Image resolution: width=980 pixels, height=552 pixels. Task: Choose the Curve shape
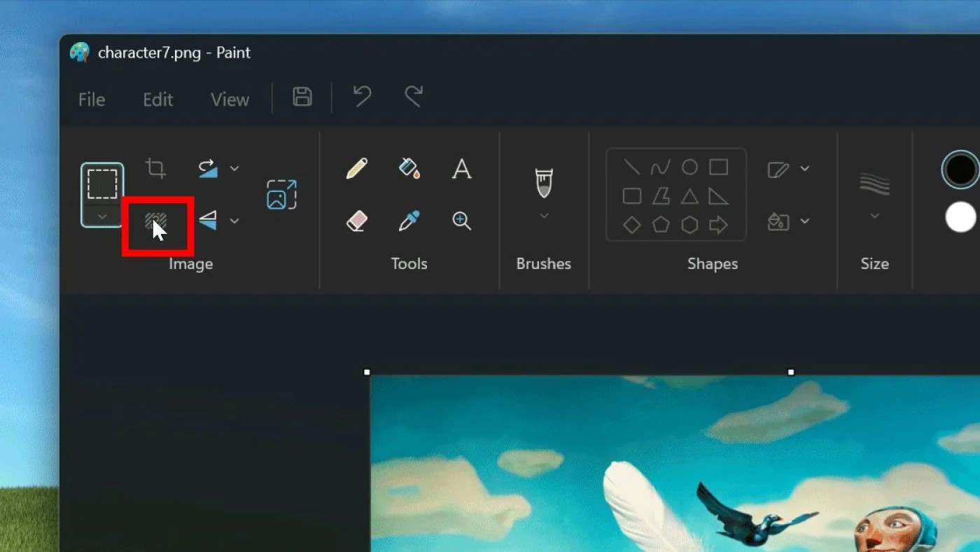[660, 167]
